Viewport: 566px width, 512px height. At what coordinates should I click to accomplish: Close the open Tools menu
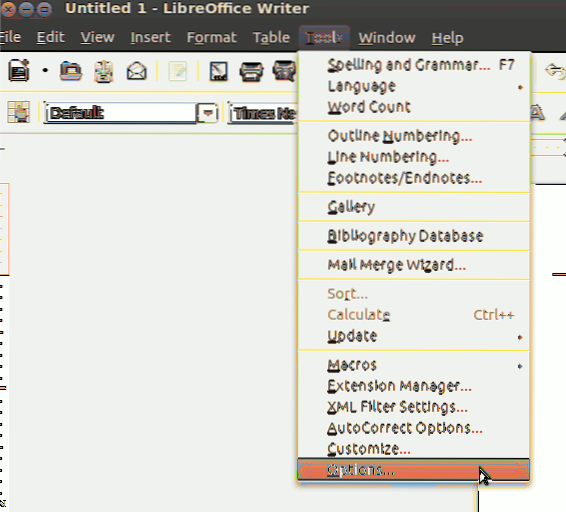click(324, 37)
